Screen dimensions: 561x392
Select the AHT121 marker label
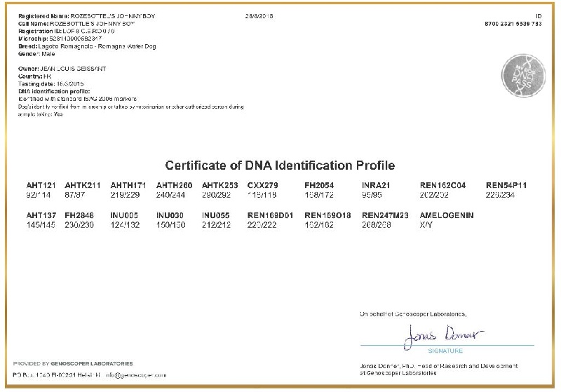[40, 185]
